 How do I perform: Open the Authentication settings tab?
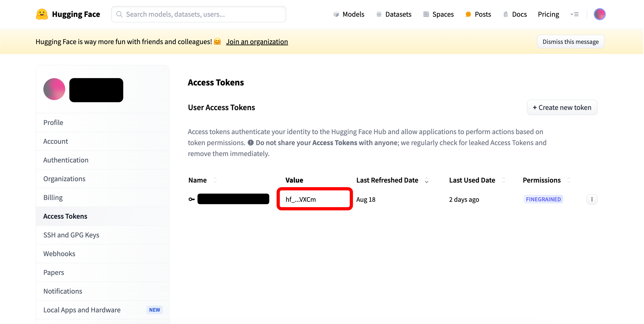coord(66,160)
